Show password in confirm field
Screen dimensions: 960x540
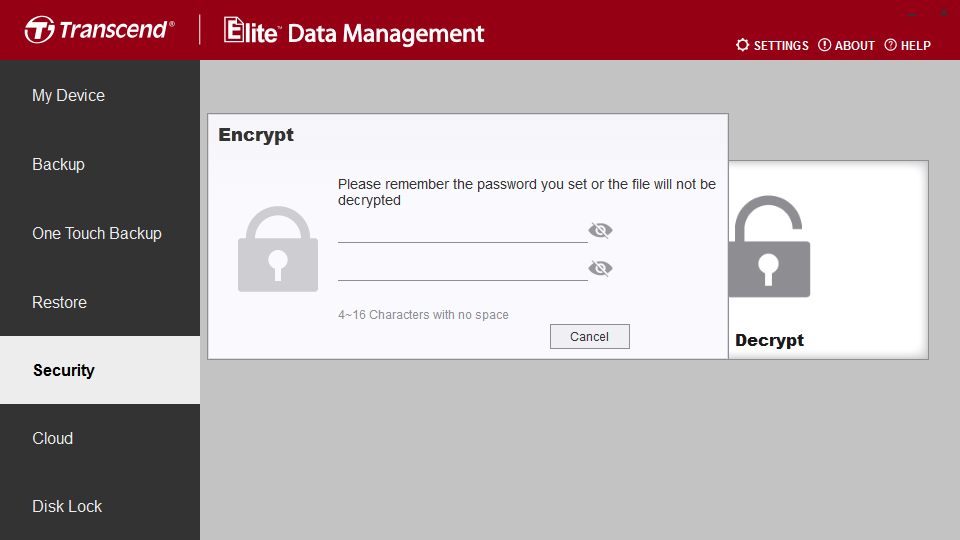[x=600, y=268]
